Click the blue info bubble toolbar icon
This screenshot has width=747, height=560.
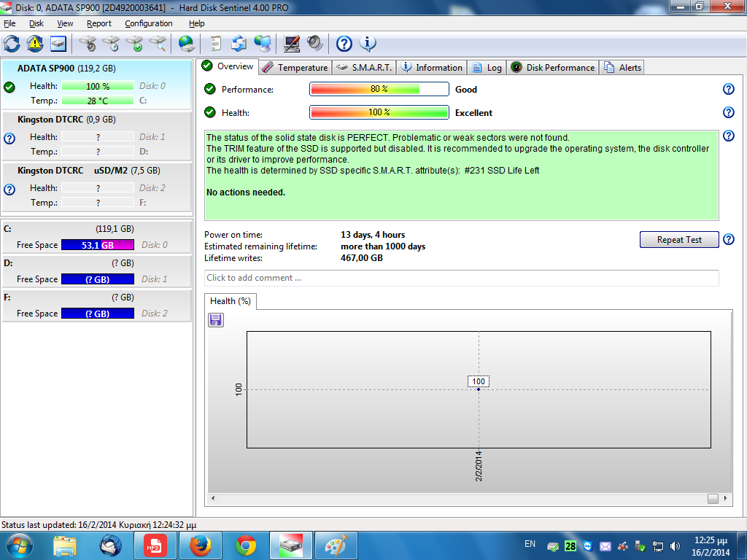pyautogui.click(x=368, y=44)
